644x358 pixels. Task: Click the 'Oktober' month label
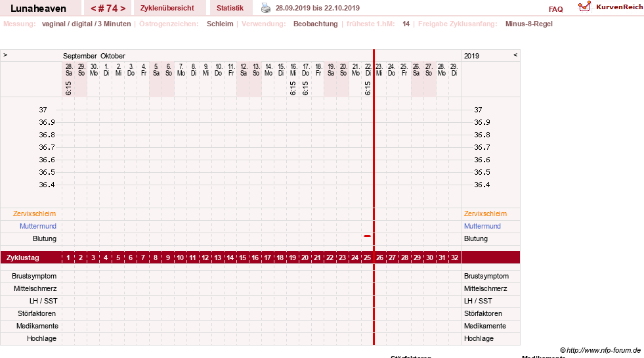112,56
